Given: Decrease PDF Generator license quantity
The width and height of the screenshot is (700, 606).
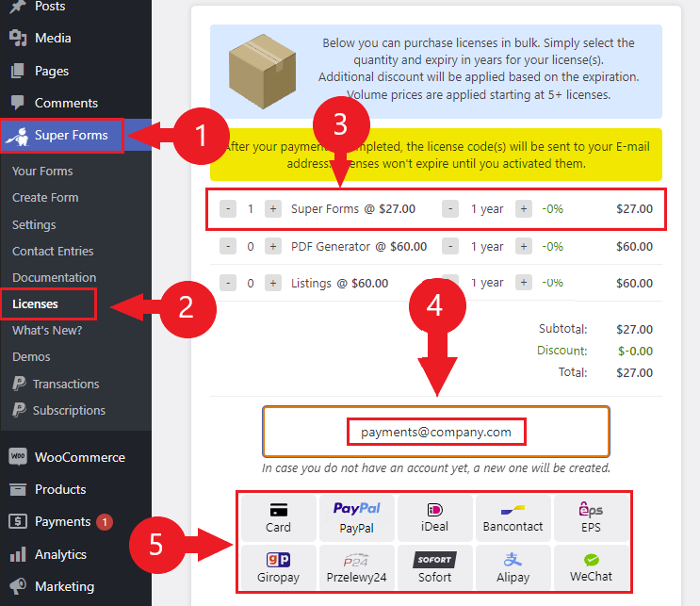Looking at the screenshot, I should [228, 247].
